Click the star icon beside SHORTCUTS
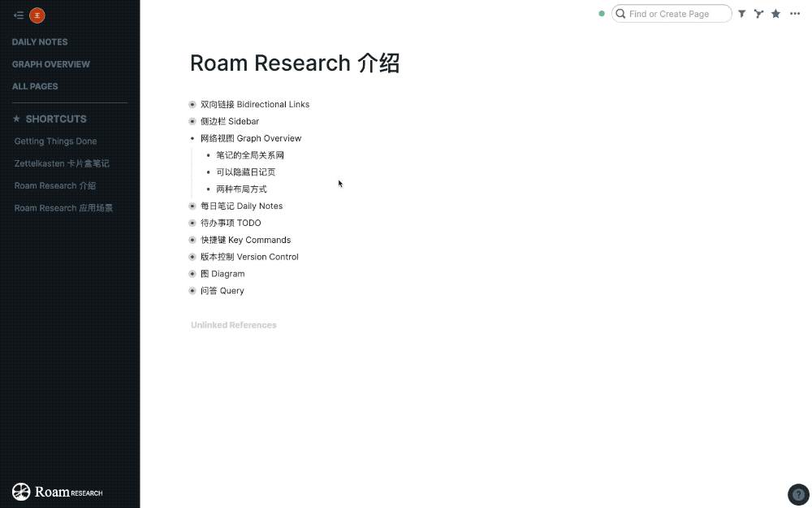The width and height of the screenshot is (812, 508). coord(16,119)
